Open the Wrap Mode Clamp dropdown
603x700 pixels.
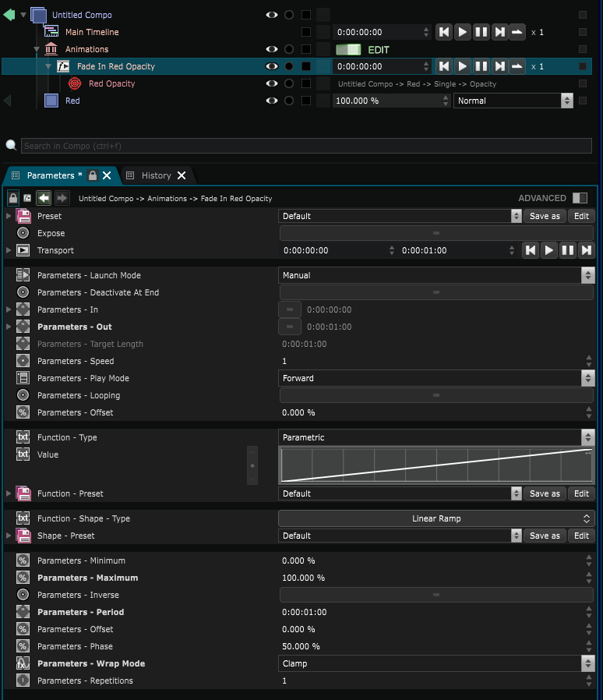pos(436,663)
